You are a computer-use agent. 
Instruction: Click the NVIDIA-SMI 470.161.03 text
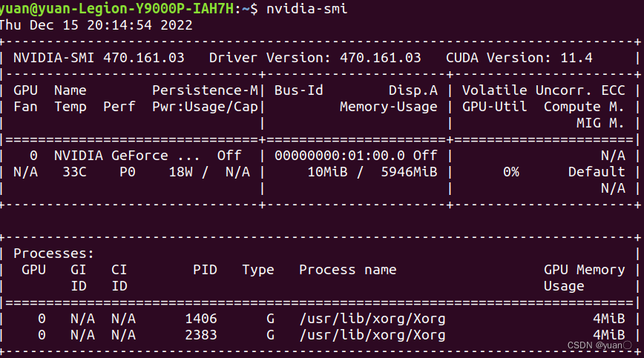point(99,58)
